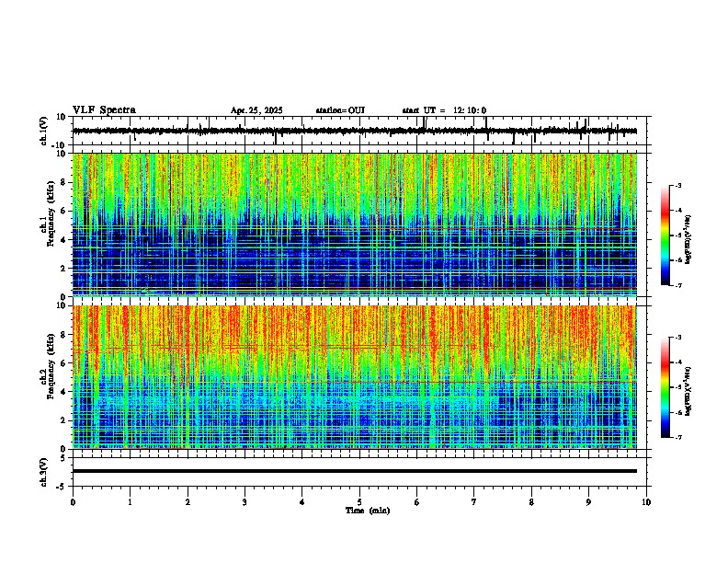
Task: Click the "-3" tick on ch.2 color bar
Action: click(678, 338)
